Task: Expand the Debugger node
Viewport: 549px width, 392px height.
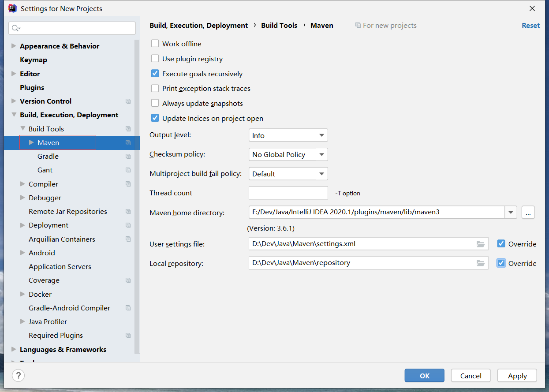Action: pyautogui.click(x=22, y=198)
